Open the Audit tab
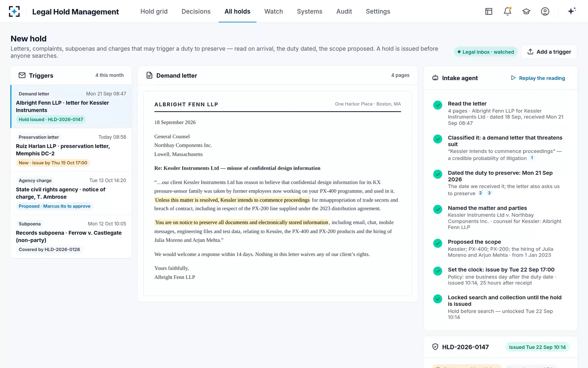This screenshot has height=368, width=588. (x=344, y=11)
